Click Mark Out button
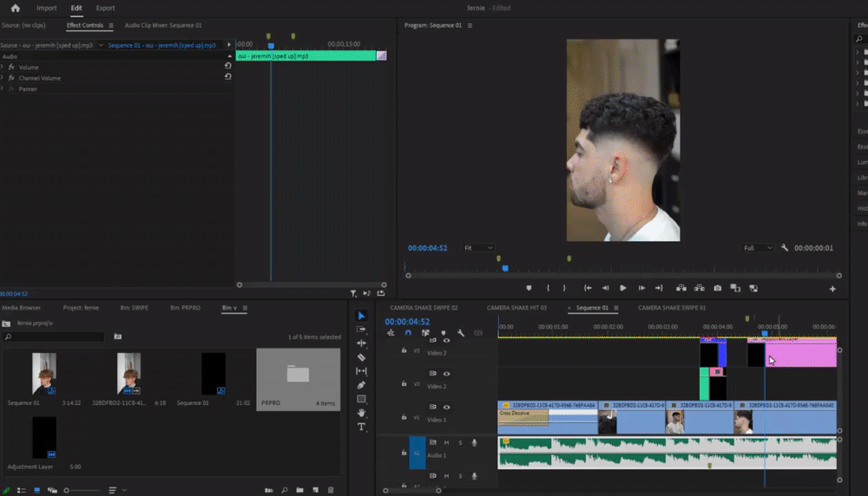This screenshot has width=868, height=496. pyautogui.click(x=564, y=288)
